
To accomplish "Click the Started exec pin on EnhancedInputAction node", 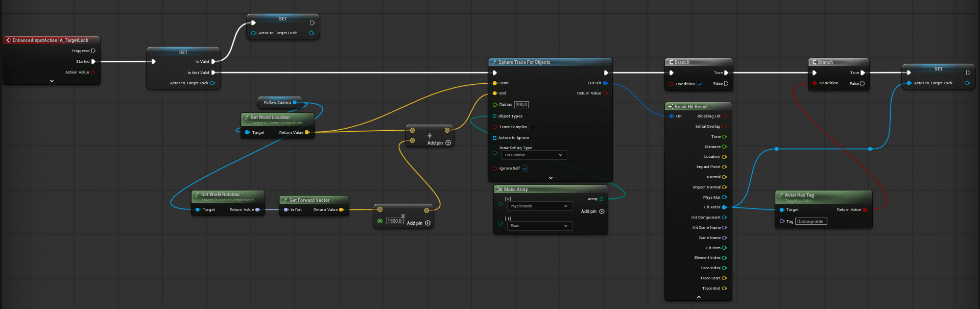I will click(93, 61).
